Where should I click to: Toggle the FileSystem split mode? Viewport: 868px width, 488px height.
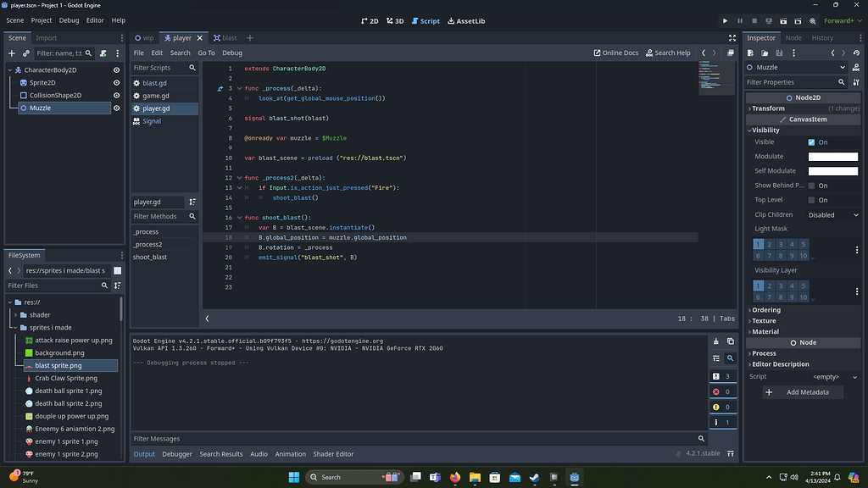coord(117,270)
